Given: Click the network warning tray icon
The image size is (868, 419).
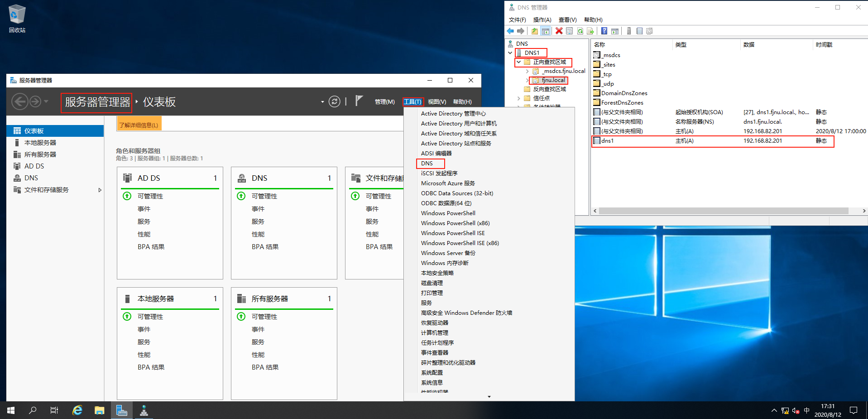Looking at the screenshot, I should [x=785, y=411].
